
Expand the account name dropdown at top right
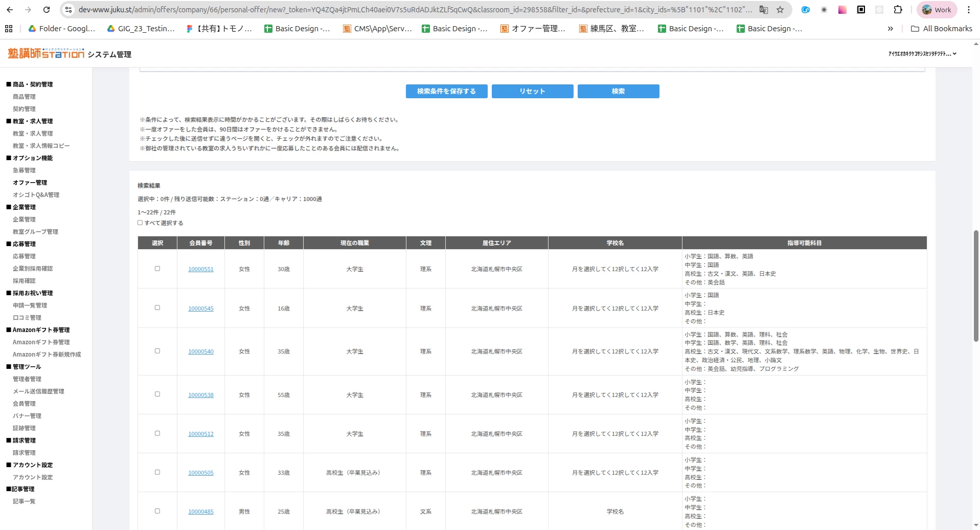coord(922,54)
